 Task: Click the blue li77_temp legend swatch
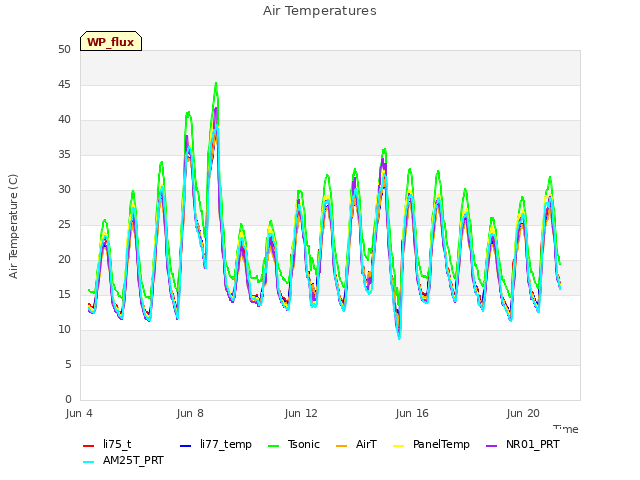186,445
